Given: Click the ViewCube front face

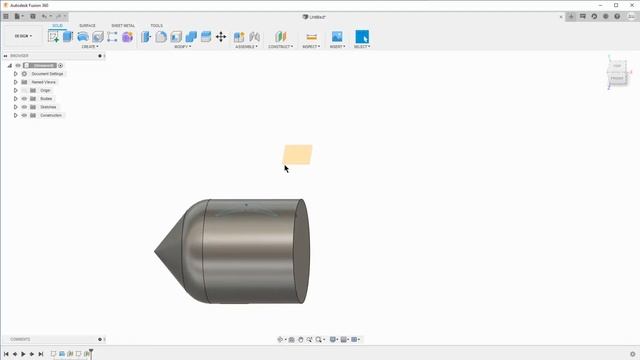Looking at the screenshot, I should pyautogui.click(x=617, y=78).
